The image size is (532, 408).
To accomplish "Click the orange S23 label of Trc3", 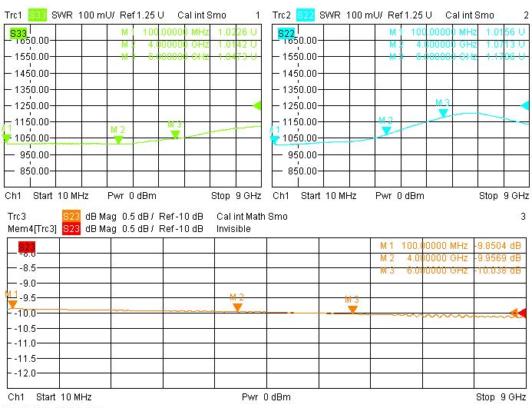I will tap(71, 217).
